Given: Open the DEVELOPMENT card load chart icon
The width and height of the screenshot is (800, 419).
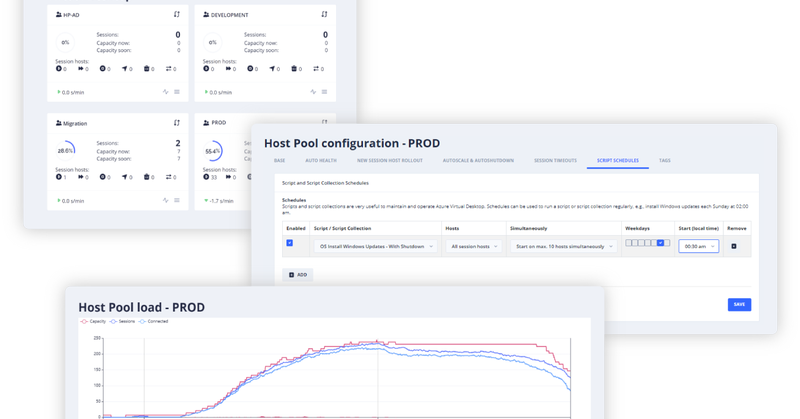Looking at the screenshot, I should point(313,92).
